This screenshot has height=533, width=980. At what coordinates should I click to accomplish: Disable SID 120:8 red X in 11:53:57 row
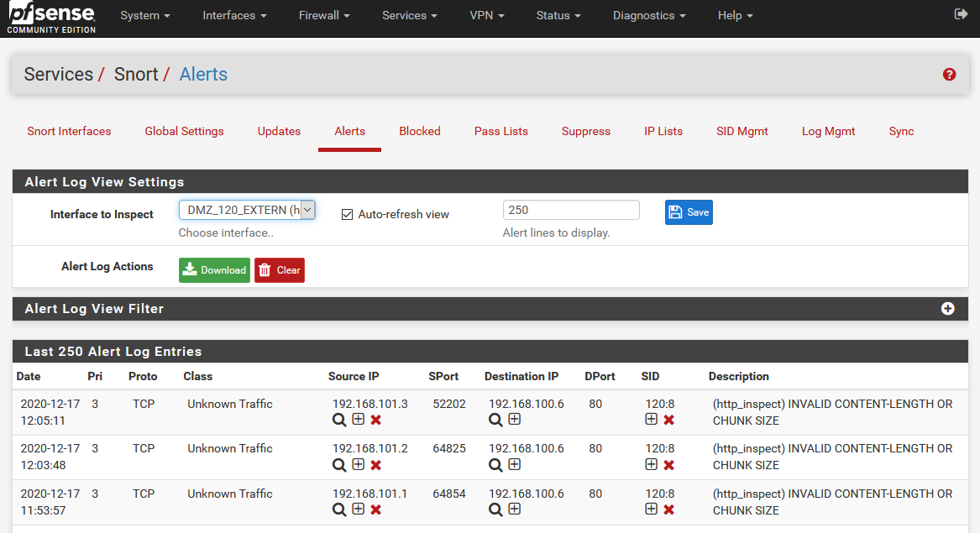pos(668,509)
